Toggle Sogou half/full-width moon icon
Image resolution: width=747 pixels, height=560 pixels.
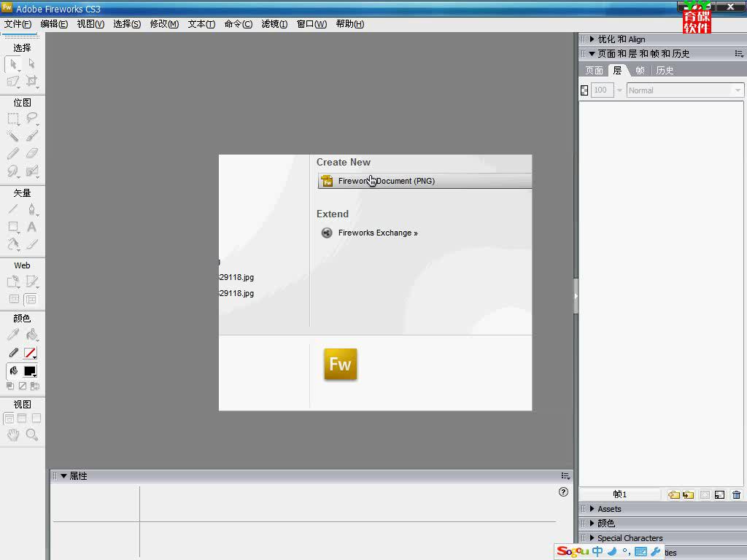(x=612, y=551)
